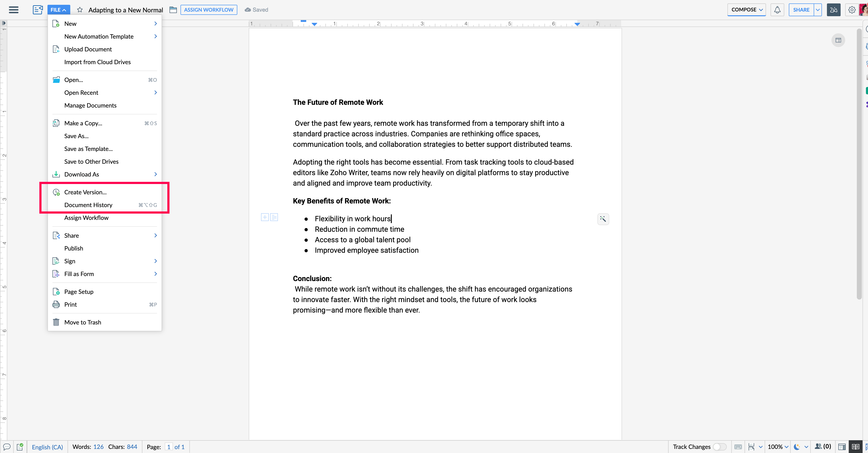Choose Document History menu entry
This screenshot has width=868, height=453.
point(88,205)
